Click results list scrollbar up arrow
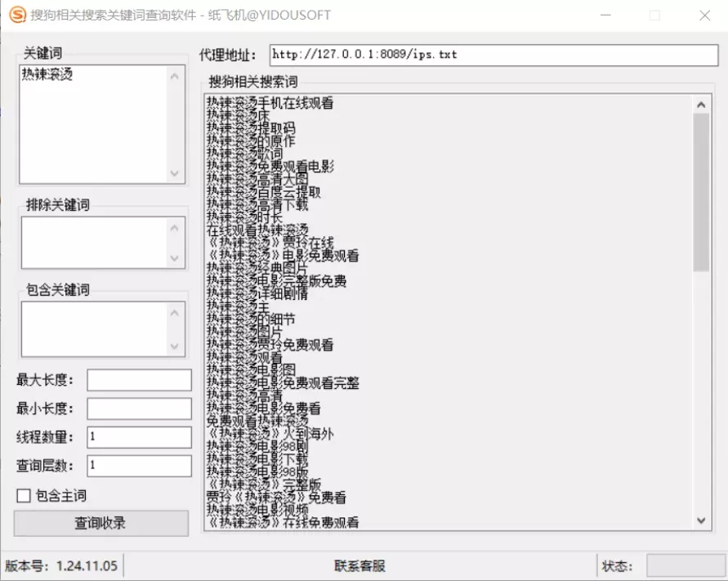This screenshot has width=728, height=581. (x=701, y=105)
